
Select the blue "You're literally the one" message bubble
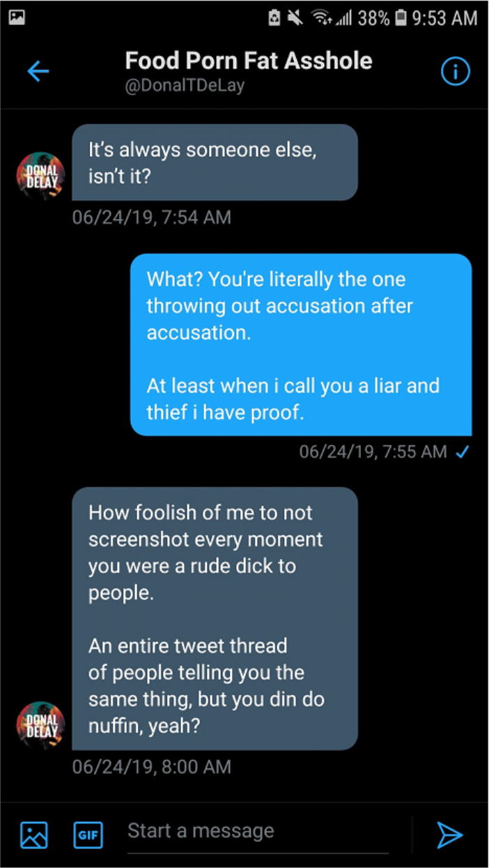(x=301, y=345)
